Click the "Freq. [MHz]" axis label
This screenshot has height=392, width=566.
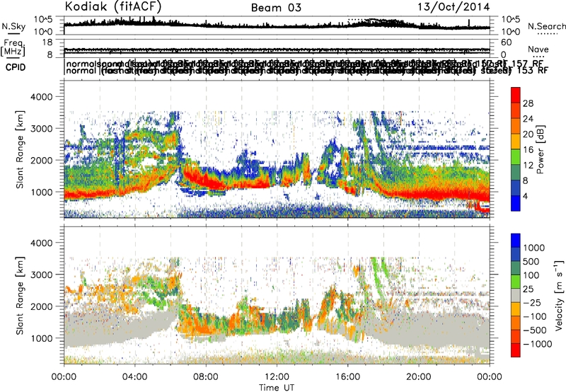tap(13, 47)
